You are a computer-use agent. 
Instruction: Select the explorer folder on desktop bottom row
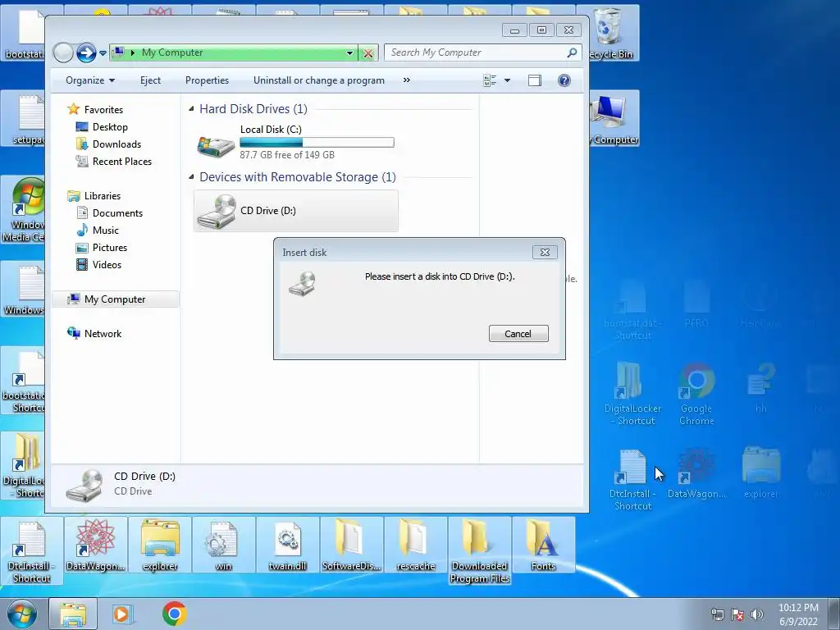tap(160, 545)
